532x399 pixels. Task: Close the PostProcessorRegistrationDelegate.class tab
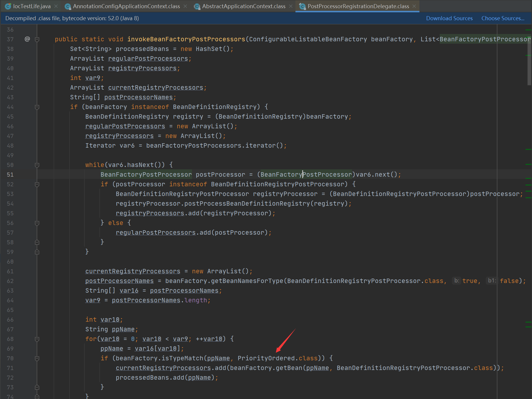click(x=414, y=6)
